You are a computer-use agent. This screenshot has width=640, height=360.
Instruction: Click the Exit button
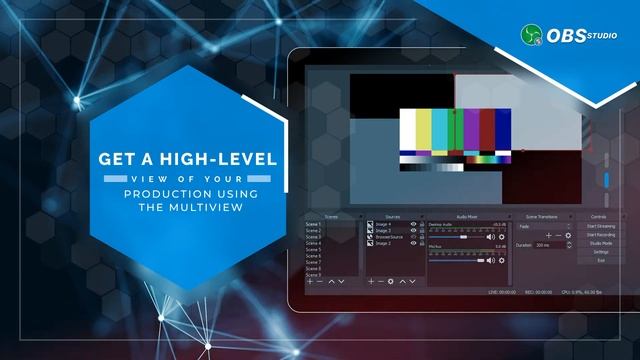(x=601, y=260)
